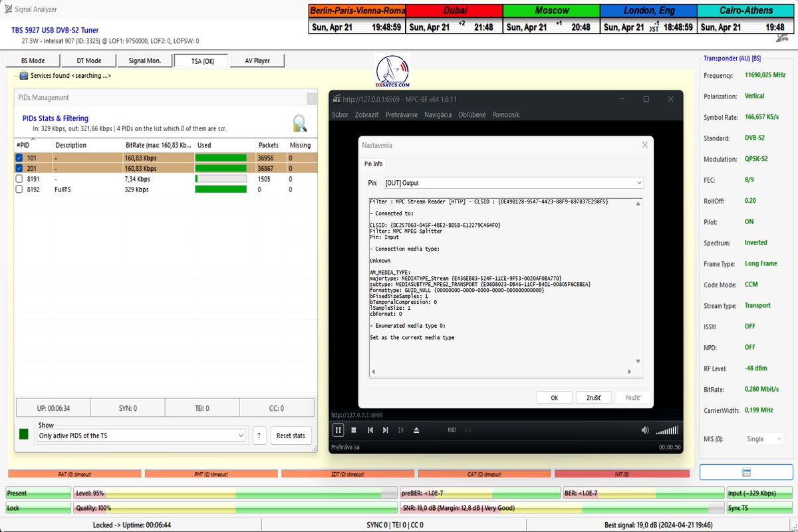Mute audio with the speaker icon
The image size is (798, 532).
(x=644, y=430)
